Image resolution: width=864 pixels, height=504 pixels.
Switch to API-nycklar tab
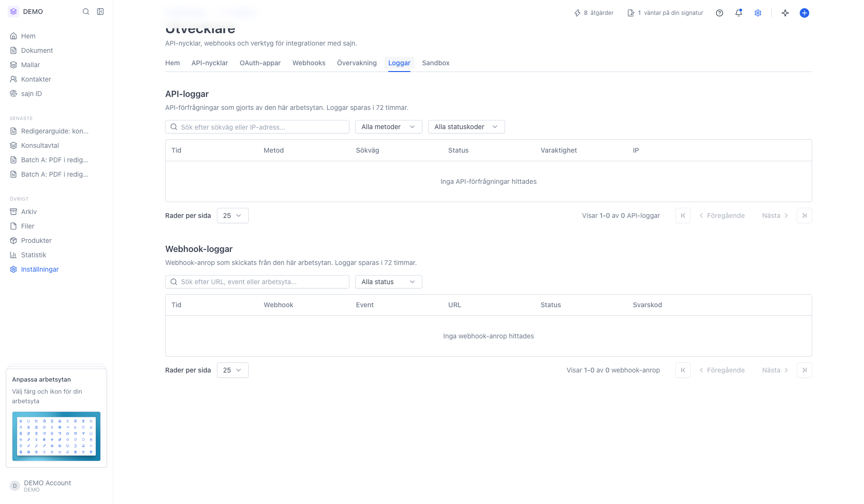(210, 63)
